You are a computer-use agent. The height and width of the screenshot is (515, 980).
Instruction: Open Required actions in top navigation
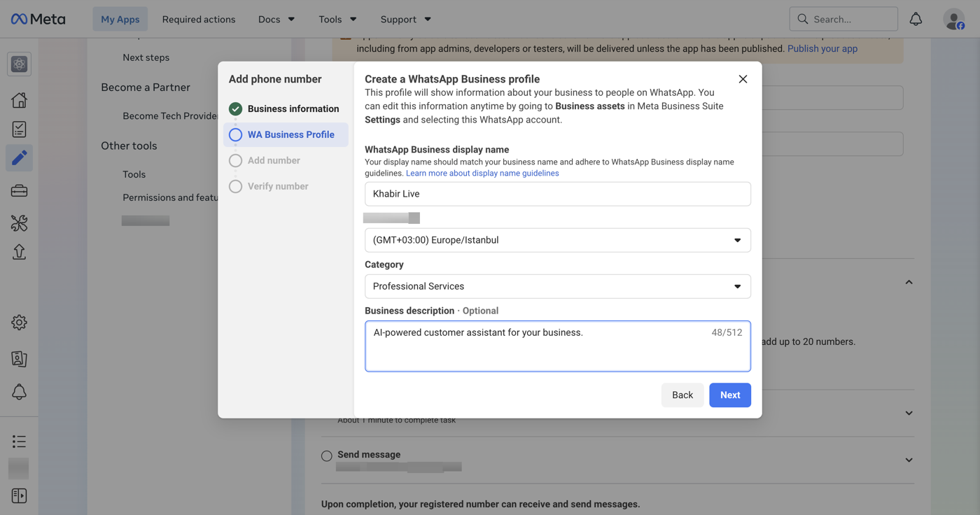tap(199, 19)
